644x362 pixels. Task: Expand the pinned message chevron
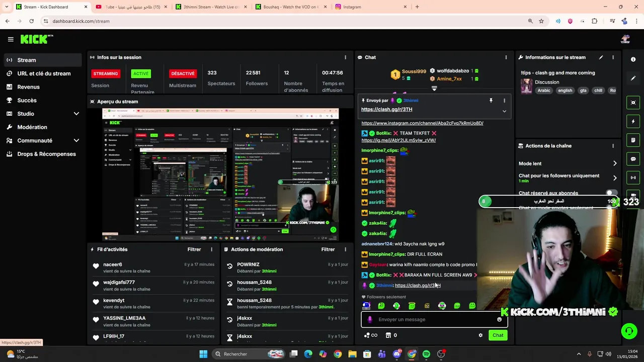pyautogui.click(x=504, y=111)
